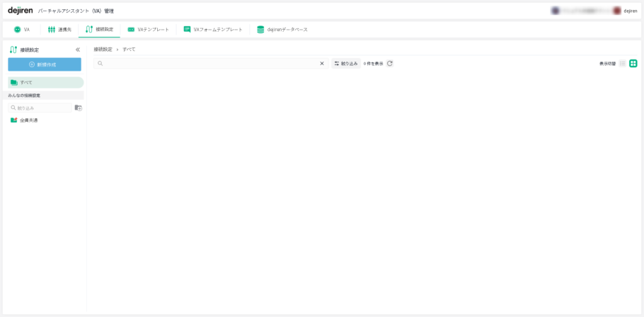Open the VA tab
644x317 pixels.
tap(22, 30)
